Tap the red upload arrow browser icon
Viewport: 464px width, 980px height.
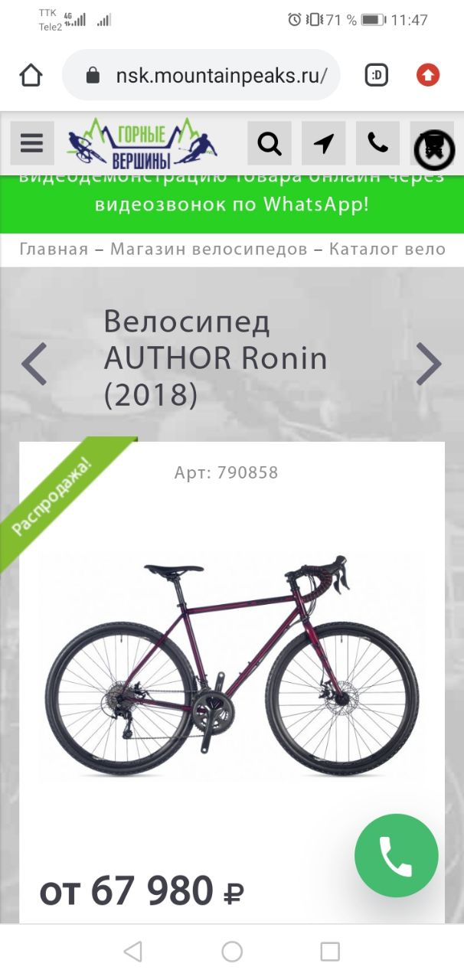tap(428, 75)
